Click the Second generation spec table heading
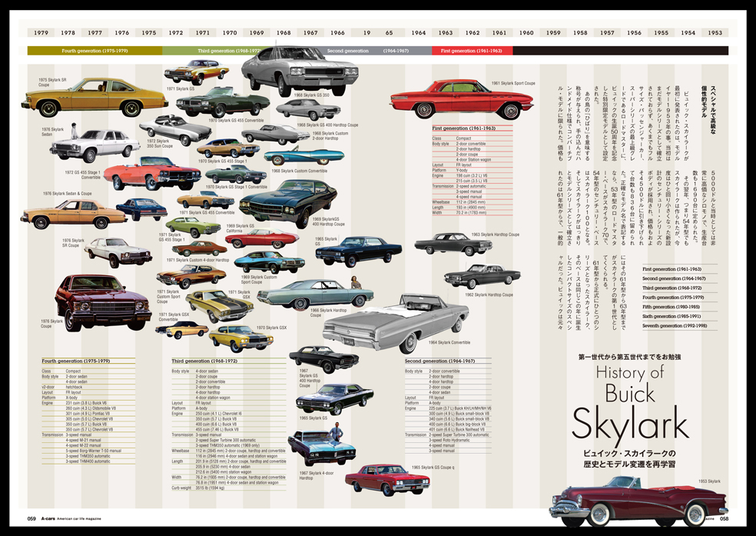The image size is (756, 536). click(x=439, y=361)
